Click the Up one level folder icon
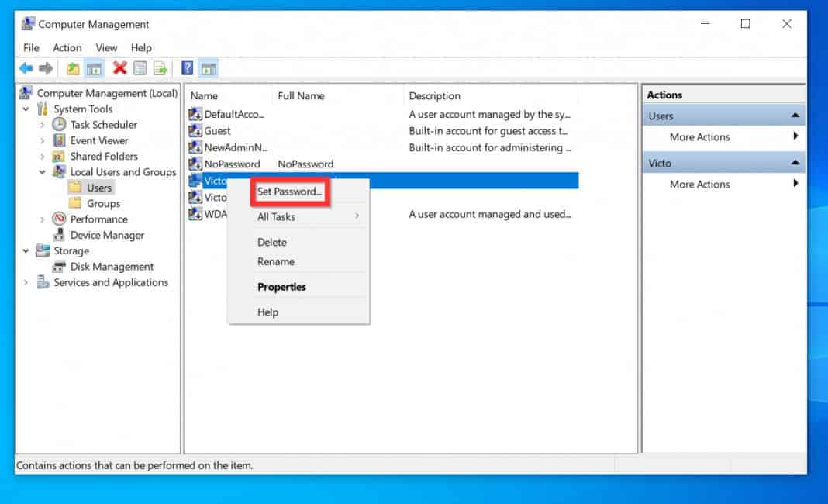 click(x=73, y=68)
